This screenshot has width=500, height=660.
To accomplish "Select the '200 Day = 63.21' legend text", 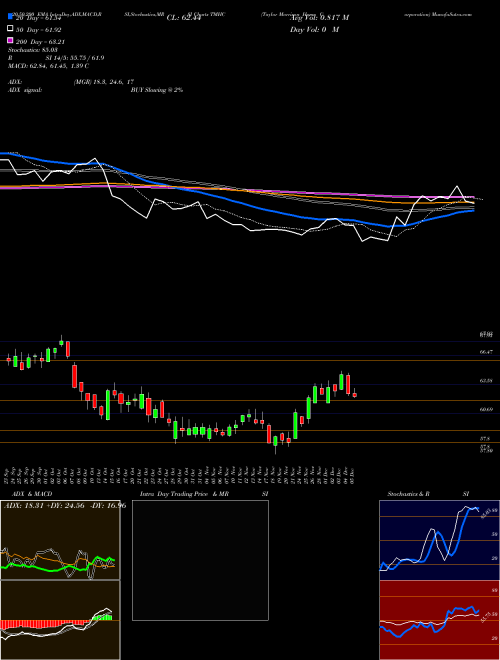I will (40, 42).
